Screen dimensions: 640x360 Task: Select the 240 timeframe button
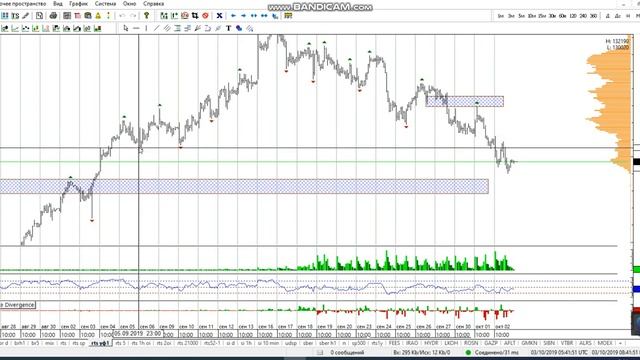point(583,16)
